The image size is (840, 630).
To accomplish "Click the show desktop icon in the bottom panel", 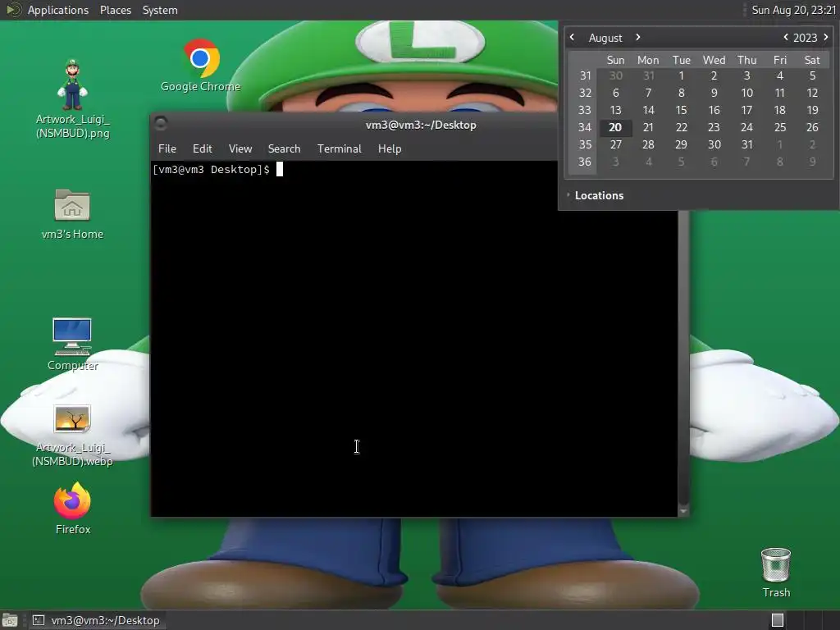I will (10, 620).
